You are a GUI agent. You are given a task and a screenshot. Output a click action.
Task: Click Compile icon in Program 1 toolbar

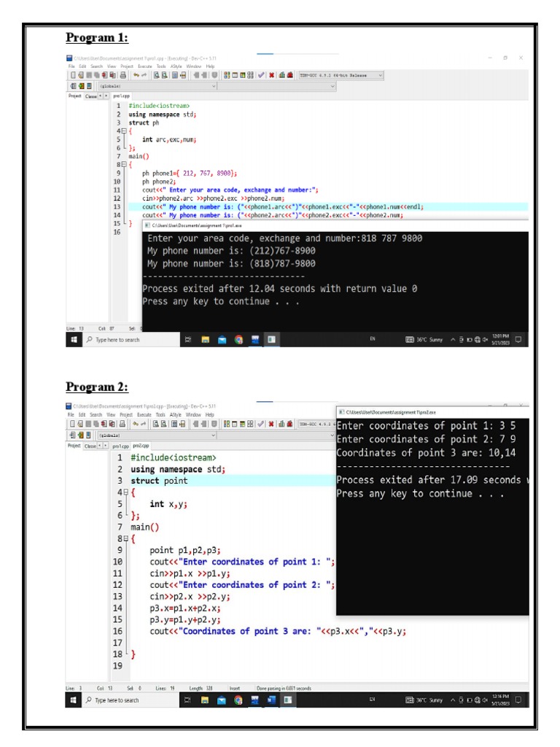point(227,75)
